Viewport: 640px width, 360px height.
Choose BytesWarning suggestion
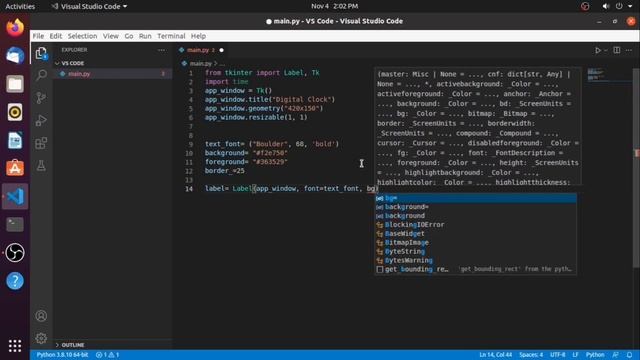[x=476, y=260]
